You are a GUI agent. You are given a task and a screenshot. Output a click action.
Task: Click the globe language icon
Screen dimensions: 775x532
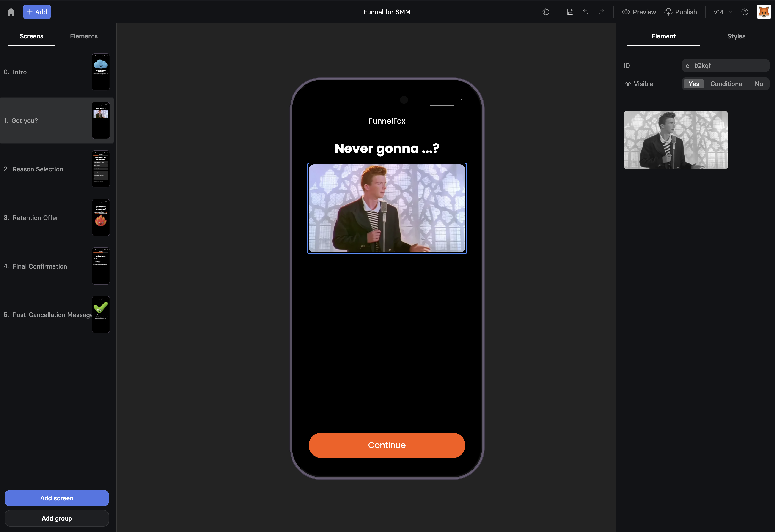(x=546, y=12)
